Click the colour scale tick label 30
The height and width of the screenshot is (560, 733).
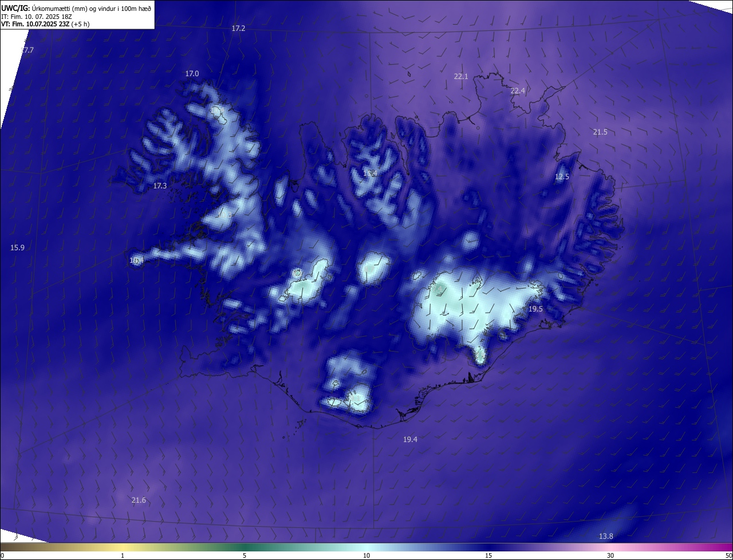click(610, 555)
